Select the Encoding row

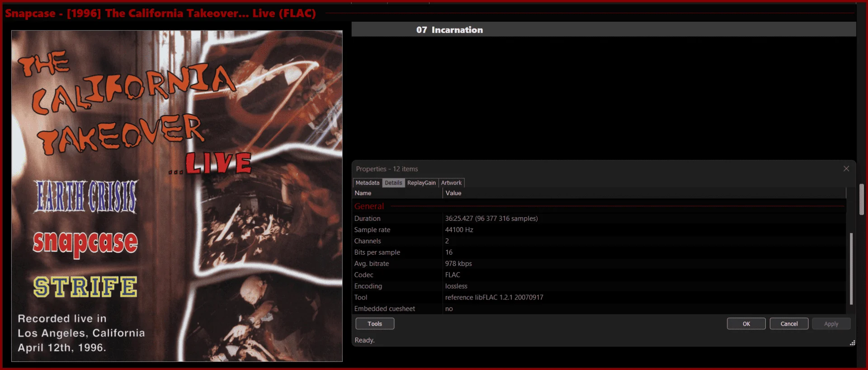[599, 286]
